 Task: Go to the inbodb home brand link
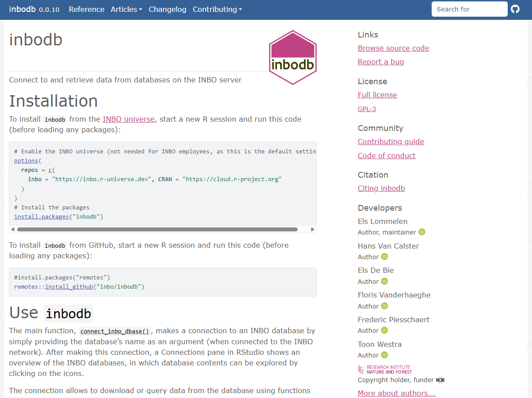coord(22,9)
